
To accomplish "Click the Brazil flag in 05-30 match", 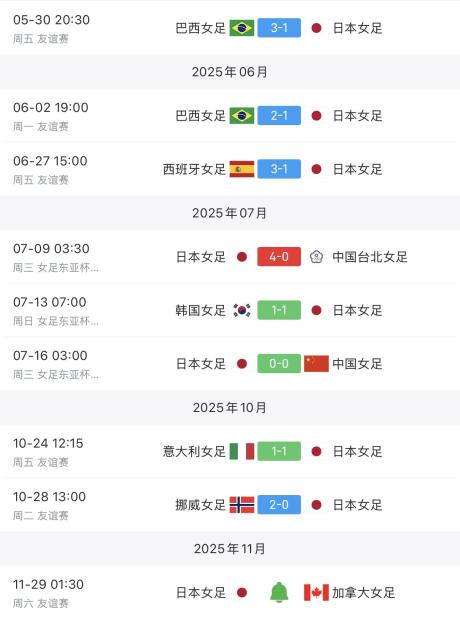I will (242, 28).
